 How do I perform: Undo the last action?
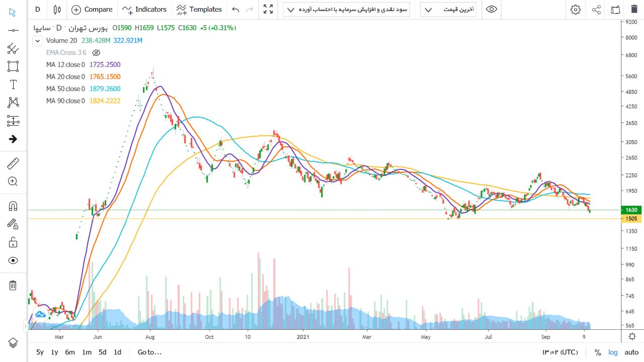pos(235,9)
